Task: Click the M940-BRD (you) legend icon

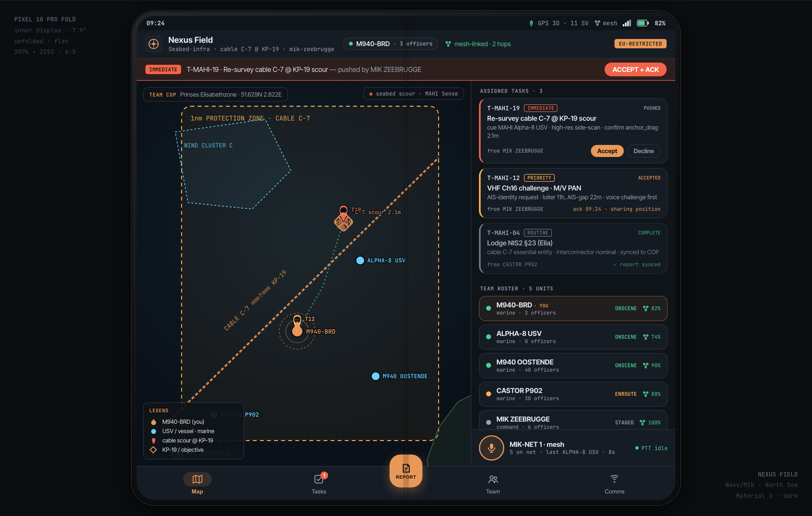Action: point(153,422)
